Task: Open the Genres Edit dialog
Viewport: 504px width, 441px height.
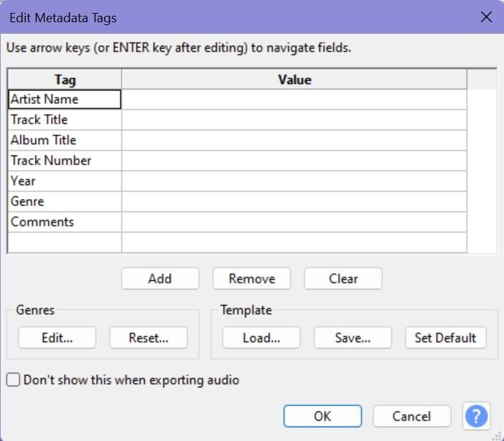Action: click(57, 338)
